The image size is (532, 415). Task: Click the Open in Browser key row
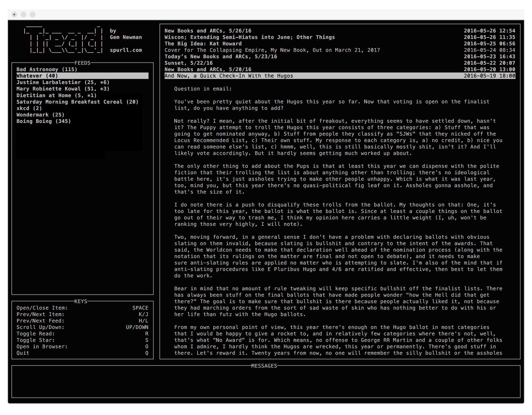[x=82, y=346]
